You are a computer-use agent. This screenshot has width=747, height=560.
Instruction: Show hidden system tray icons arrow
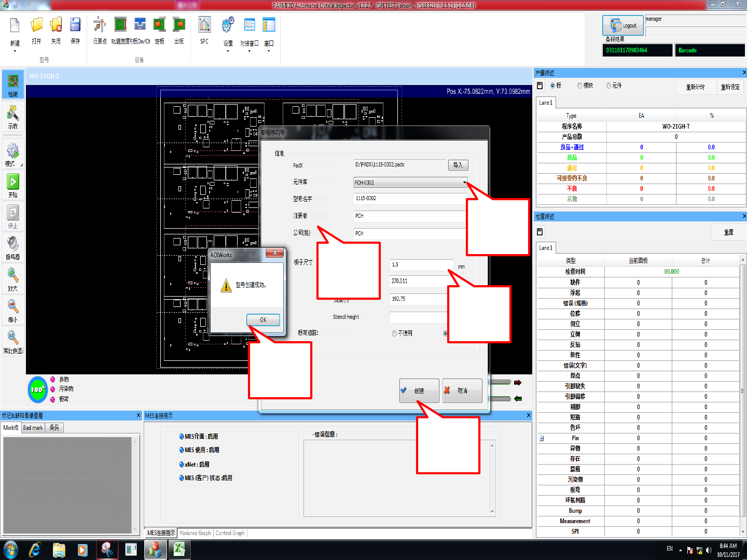click(x=680, y=550)
